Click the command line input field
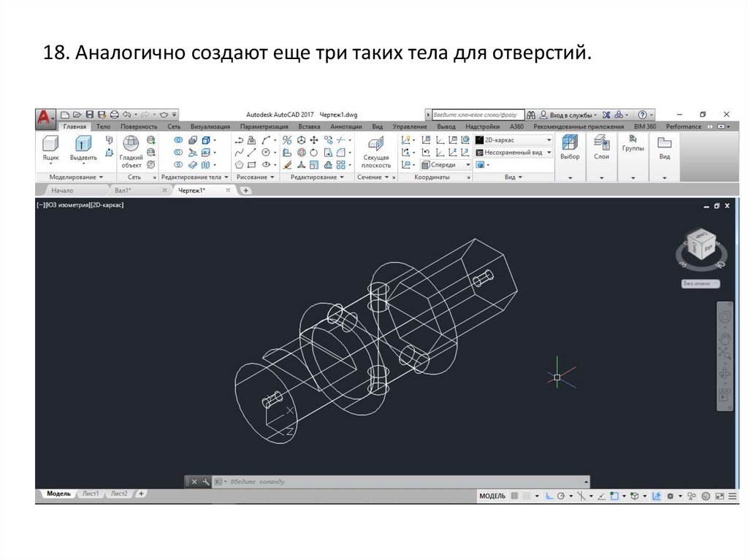Viewport: 748px width, 560px height. tap(402, 482)
